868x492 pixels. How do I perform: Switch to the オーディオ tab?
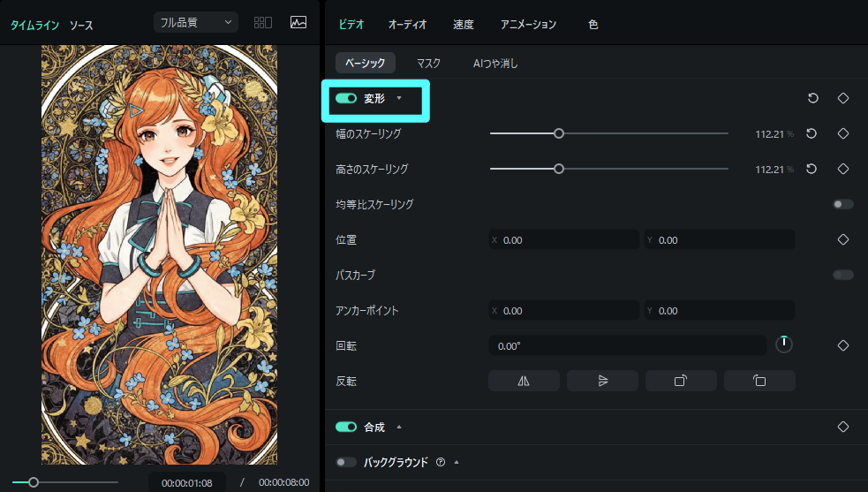pyautogui.click(x=407, y=25)
